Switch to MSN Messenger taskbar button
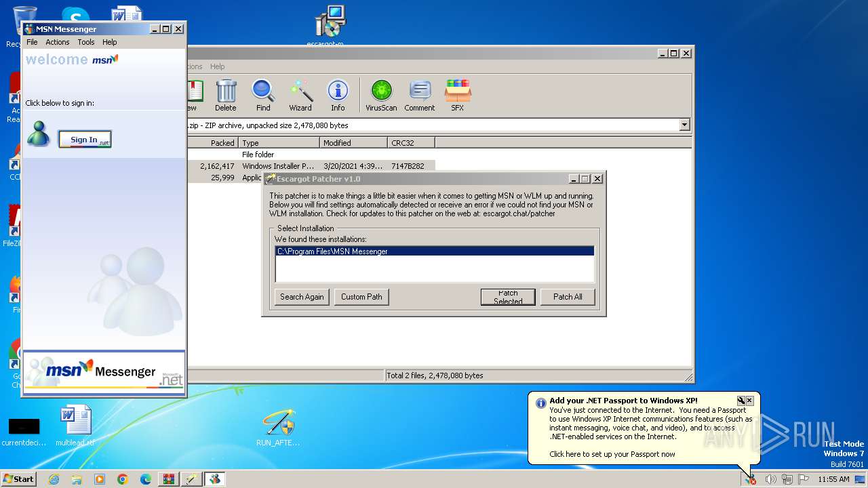868x488 pixels. (x=215, y=479)
